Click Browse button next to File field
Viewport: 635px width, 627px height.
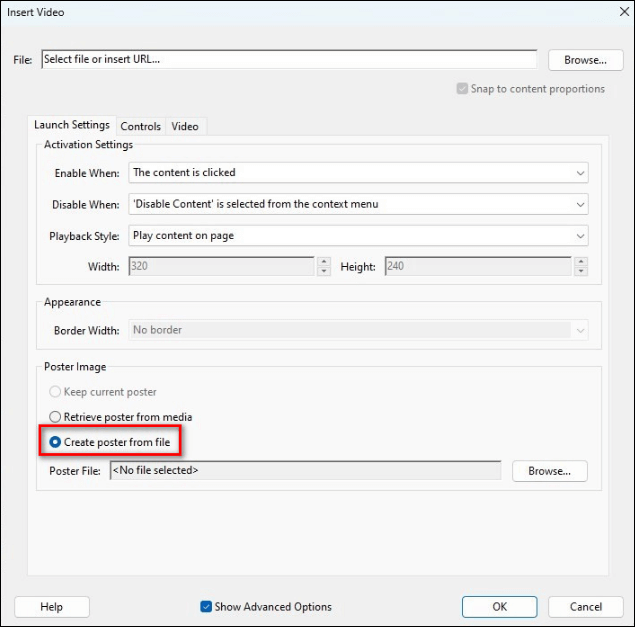585,60
